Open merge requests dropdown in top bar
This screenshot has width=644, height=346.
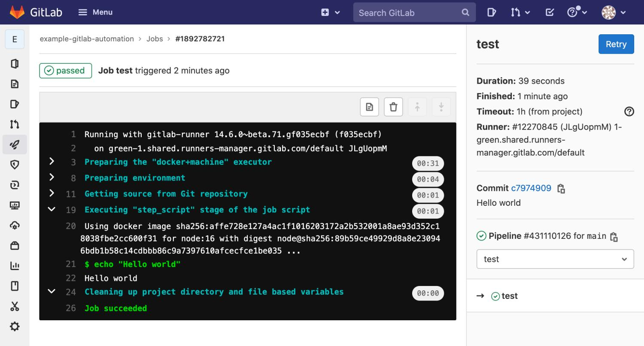(520, 12)
